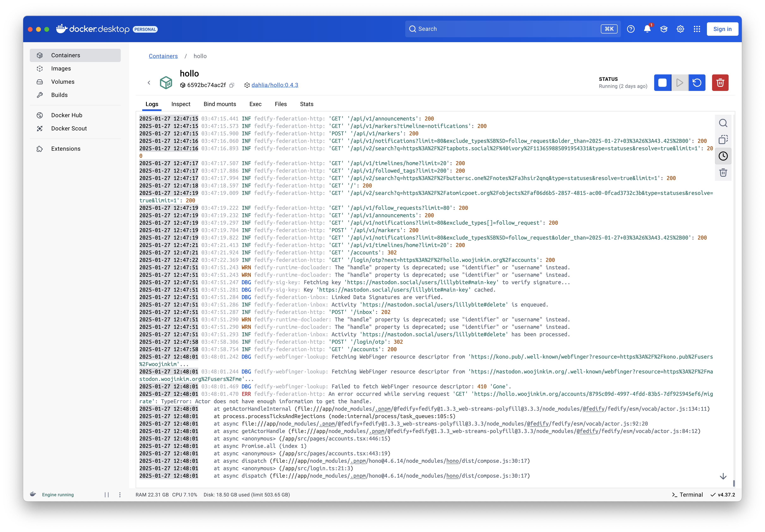Click the logs vertical scrollbar thumb
The height and width of the screenshot is (532, 765).
[x=734, y=483]
